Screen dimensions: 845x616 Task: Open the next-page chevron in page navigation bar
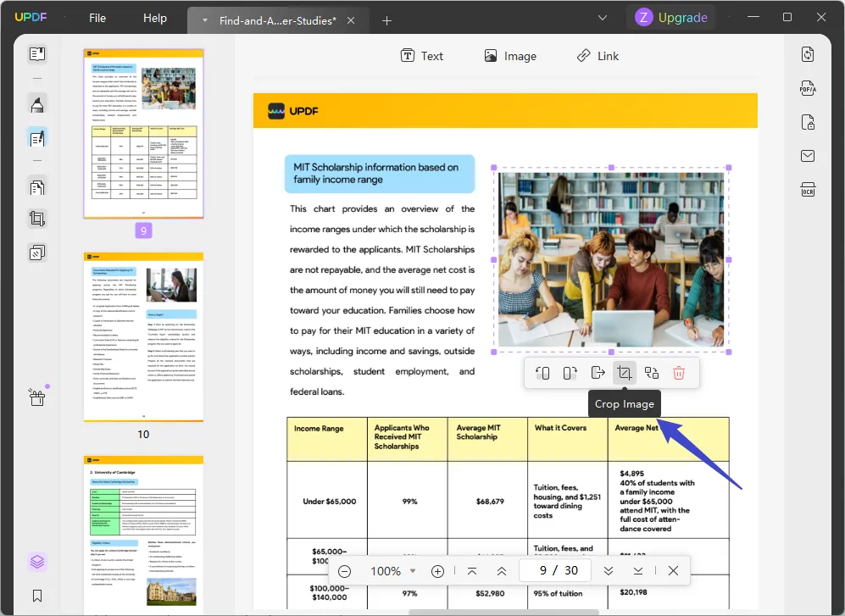pos(609,570)
